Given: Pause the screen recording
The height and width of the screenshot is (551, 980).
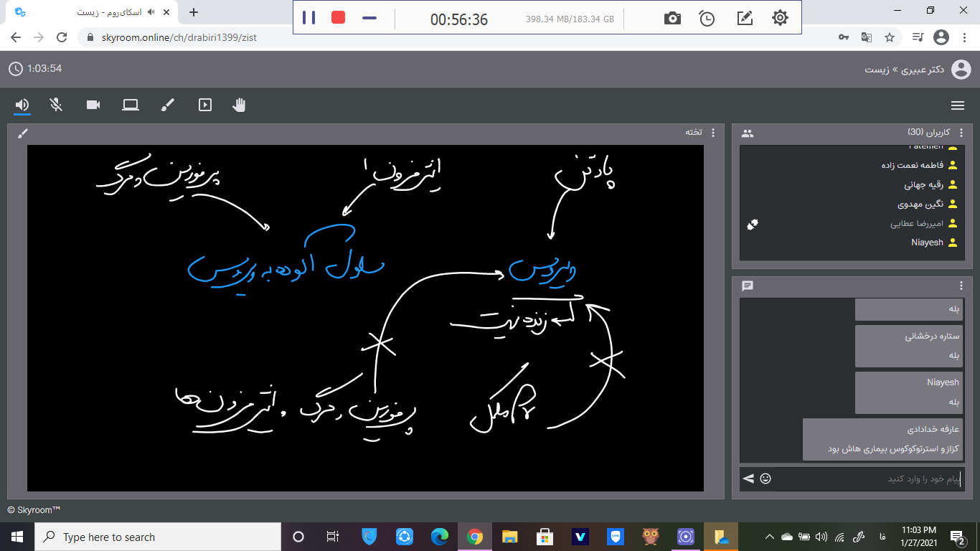Looking at the screenshot, I should [308, 18].
